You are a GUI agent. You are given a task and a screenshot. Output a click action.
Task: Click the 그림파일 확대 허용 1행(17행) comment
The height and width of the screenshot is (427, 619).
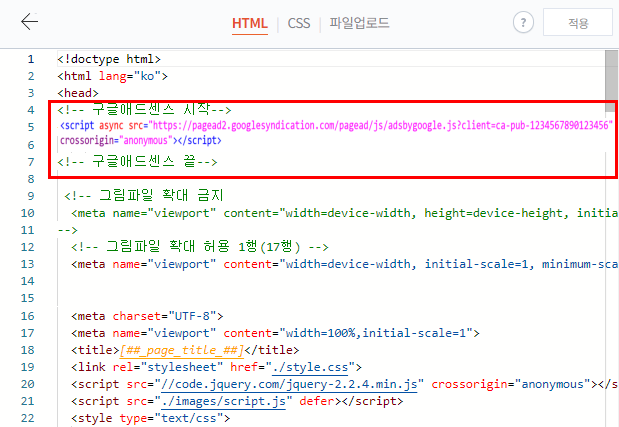[200, 247]
